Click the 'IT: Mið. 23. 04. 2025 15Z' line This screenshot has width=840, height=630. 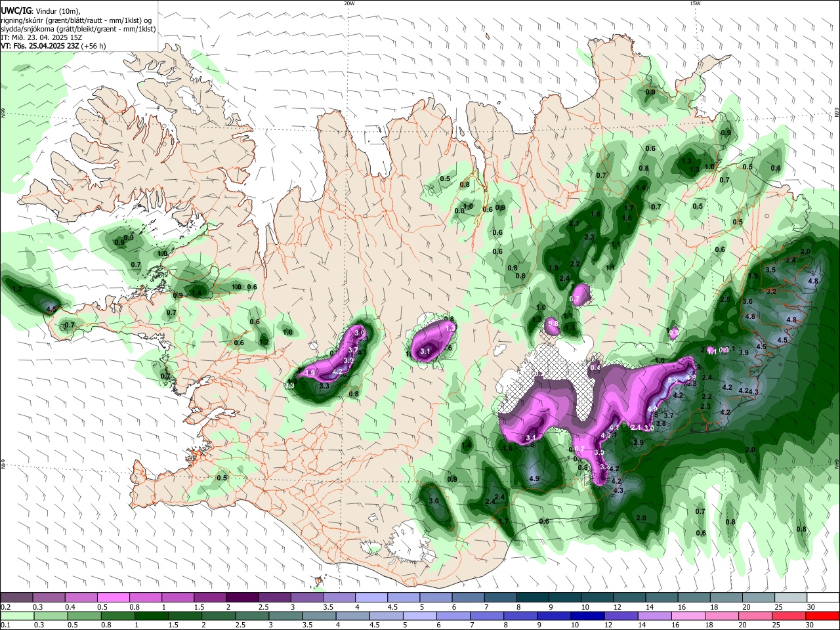coord(41,37)
